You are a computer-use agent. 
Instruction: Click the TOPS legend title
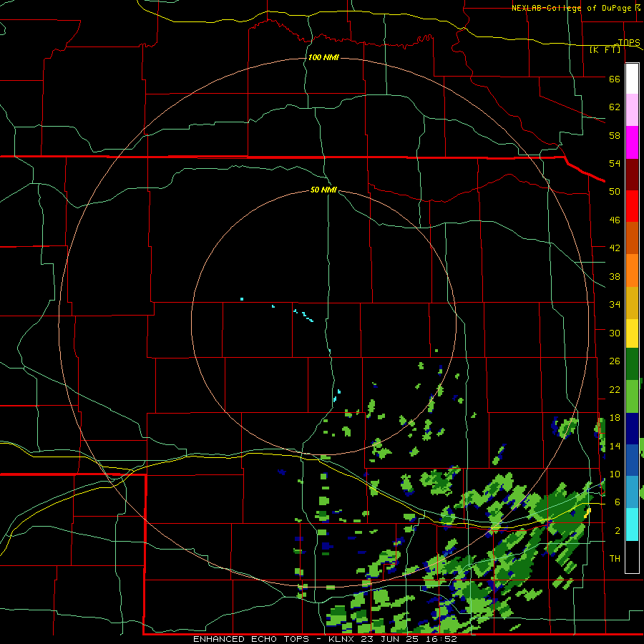[629, 42]
